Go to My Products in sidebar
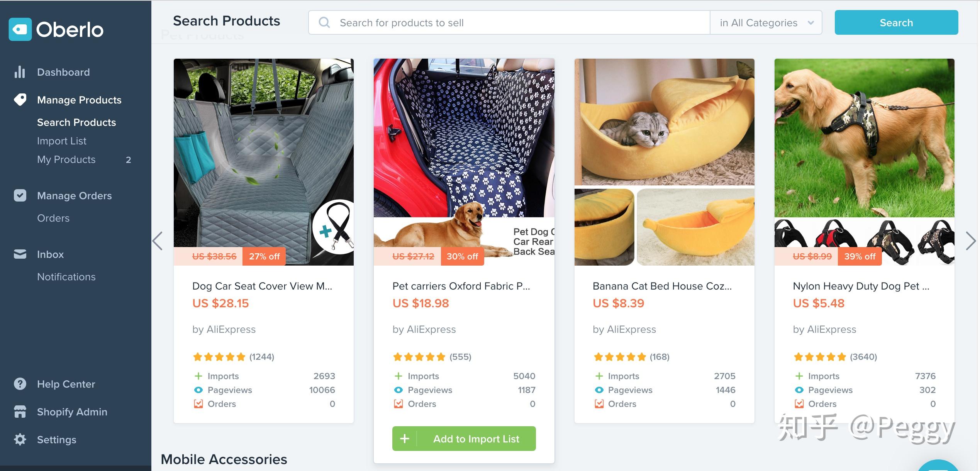This screenshot has height=471, width=980. 66,159
